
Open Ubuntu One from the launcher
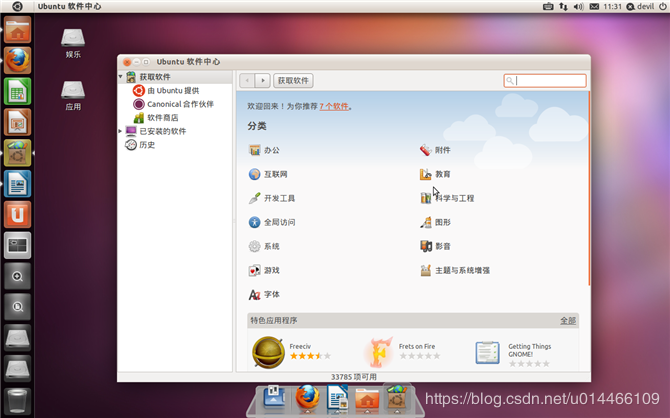click(18, 214)
